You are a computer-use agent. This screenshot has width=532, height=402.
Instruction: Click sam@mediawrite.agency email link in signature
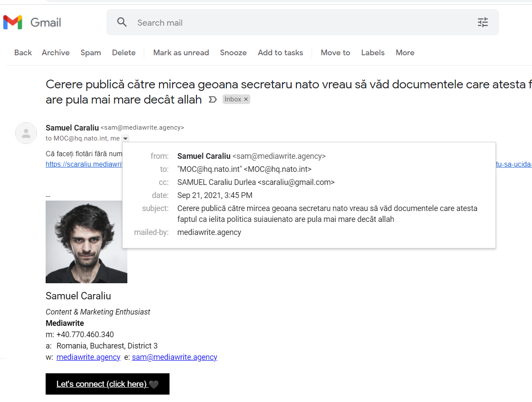coord(175,357)
